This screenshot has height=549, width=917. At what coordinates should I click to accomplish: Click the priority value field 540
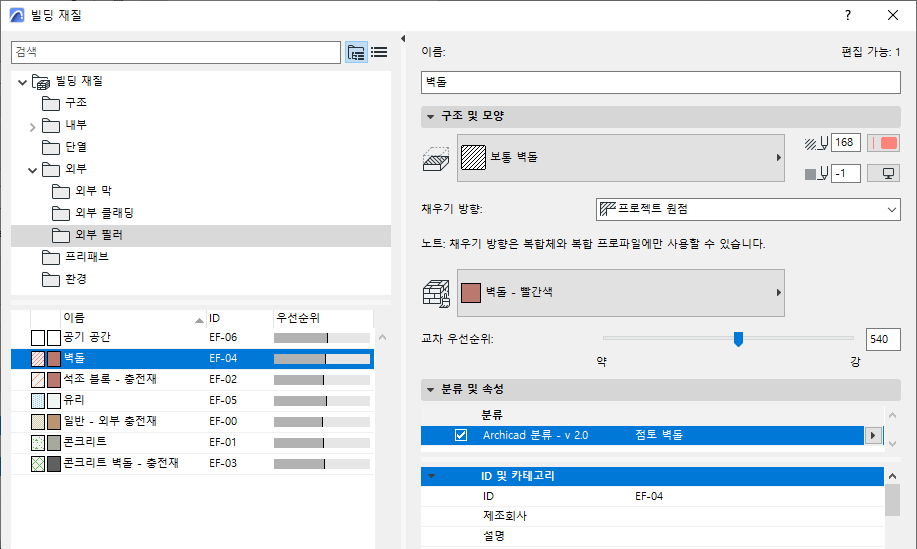883,339
